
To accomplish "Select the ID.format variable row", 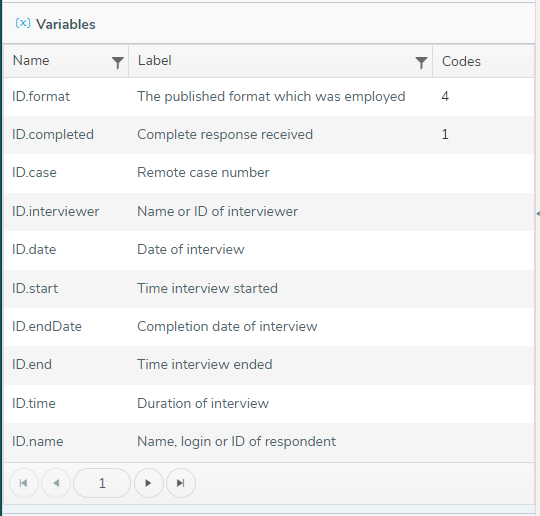I will (x=269, y=97).
